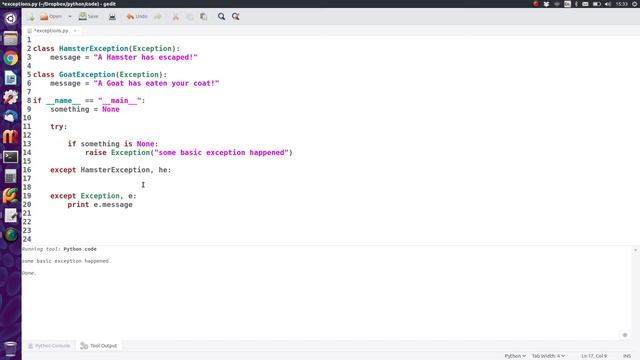Viewport: 640px width, 360px height.
Task: Open the Tab Width dropdown in status bar
Action: point(548,356)
